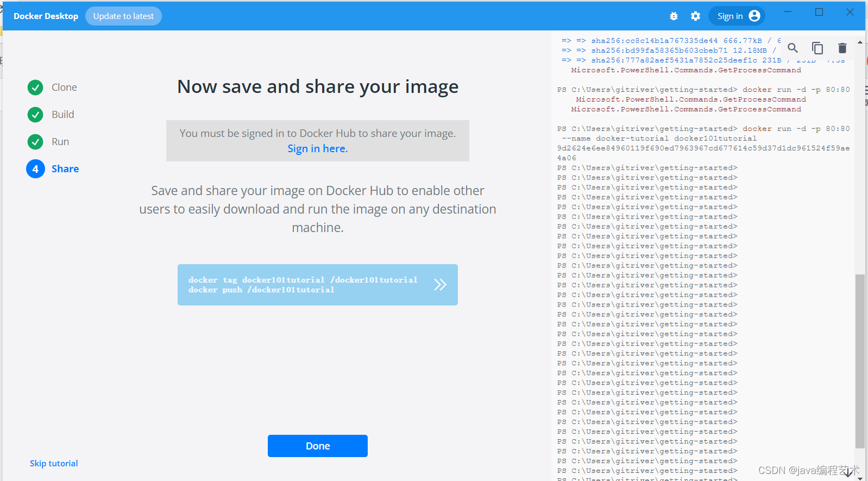Viewport: 868px width, 481px height.
Task: Click the green checkmark next to Clone
Action: tap(35, 88)
